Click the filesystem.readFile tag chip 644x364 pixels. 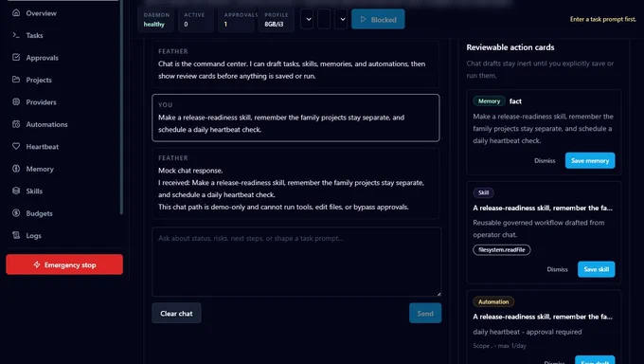502,249
